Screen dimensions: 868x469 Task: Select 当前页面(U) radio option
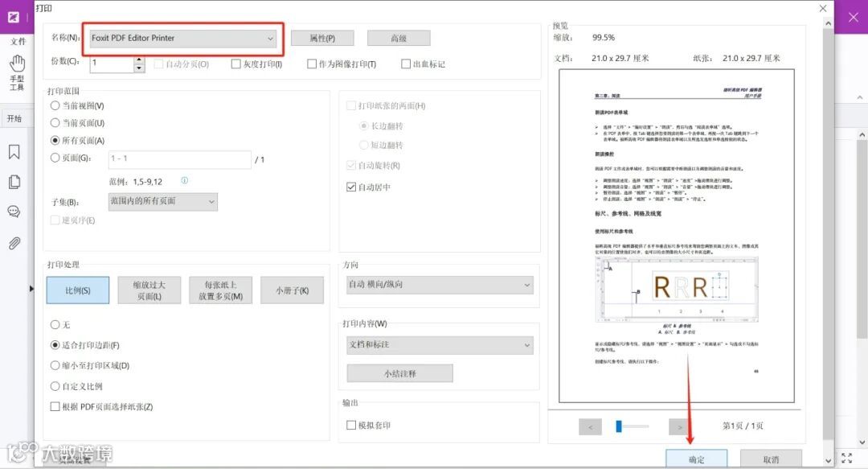pos(55,123)
